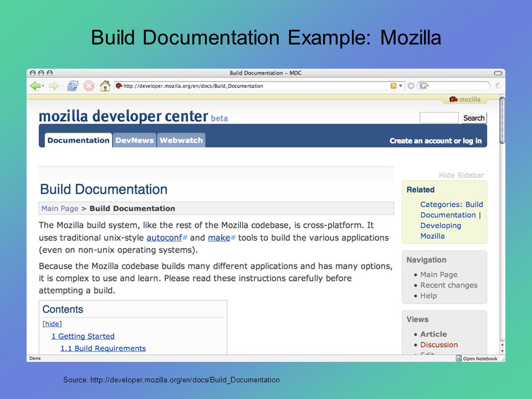The width and height of the screenshot is (532, 399).
Task: Click the Contents box heading
Action: 63,309
